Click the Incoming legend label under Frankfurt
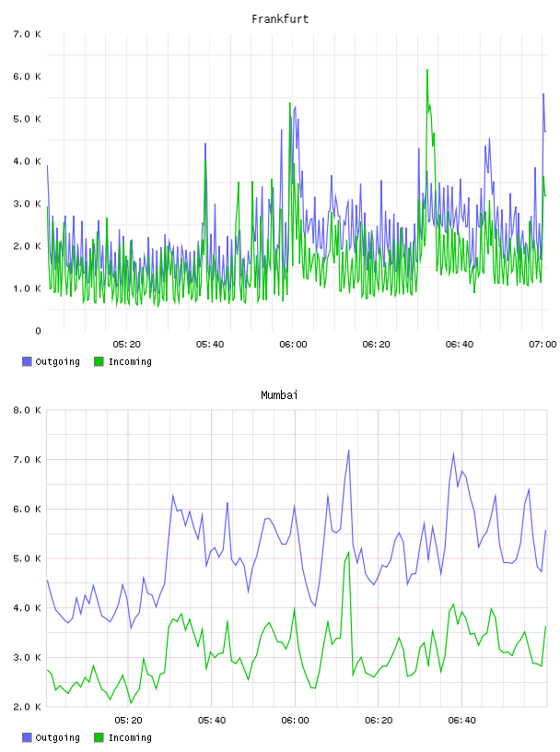 tap(130, 362)
